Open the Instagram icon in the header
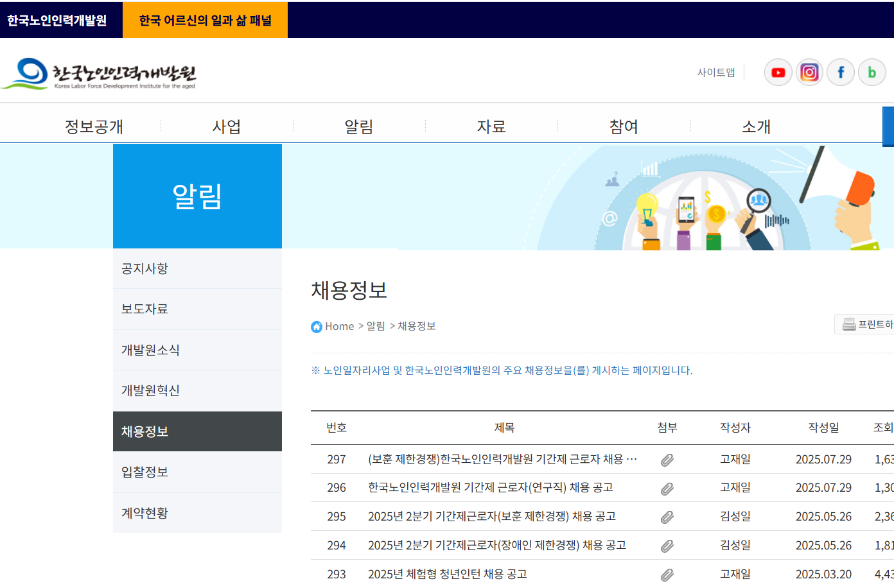The height and width of the screenshot is (588, 894). (x=809, y=72)
